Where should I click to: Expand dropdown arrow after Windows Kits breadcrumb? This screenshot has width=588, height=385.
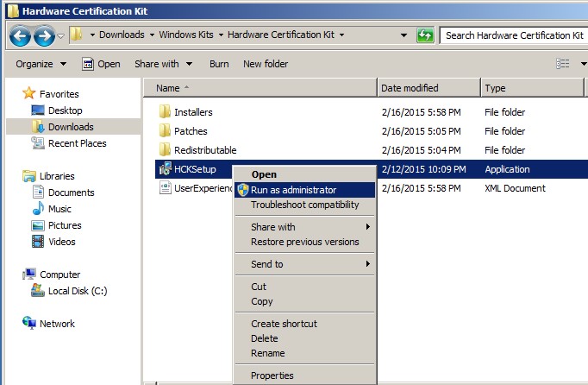point(221,35)
